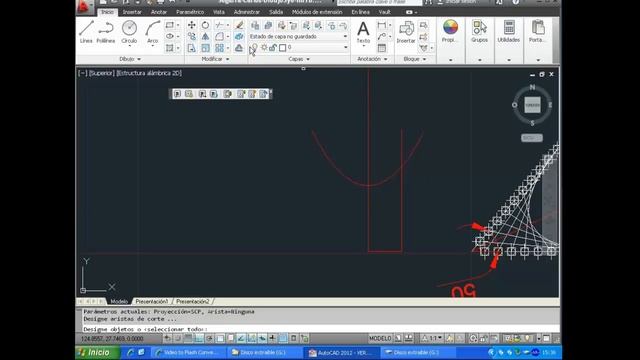
Task: Expand the Bloque panel
Action: point(415,59)
